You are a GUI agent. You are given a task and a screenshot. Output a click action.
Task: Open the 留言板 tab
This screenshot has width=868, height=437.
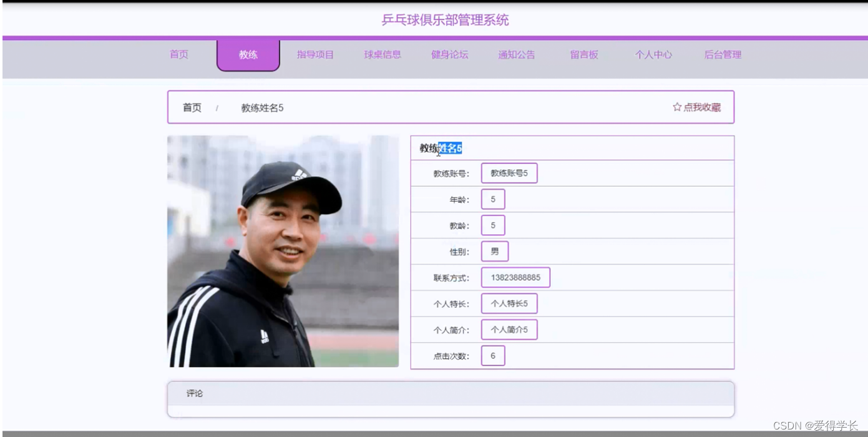(x=584, y=55)
